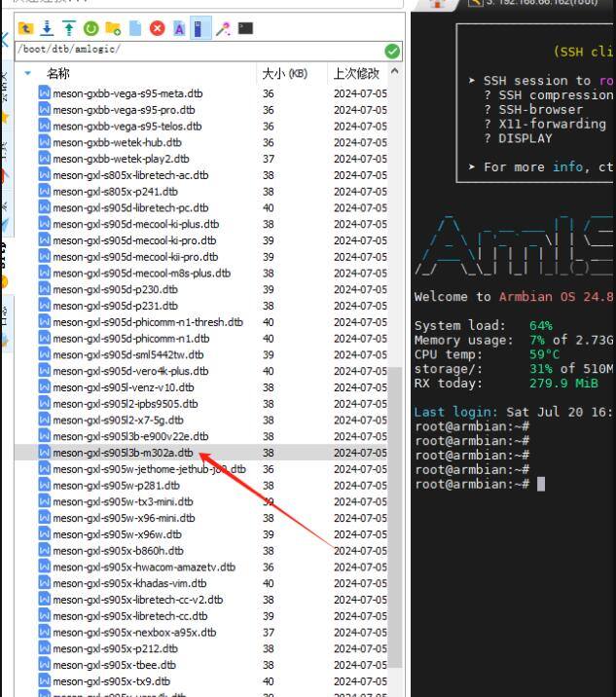Click the download selected files icon
616x697 pixels.
47,29
